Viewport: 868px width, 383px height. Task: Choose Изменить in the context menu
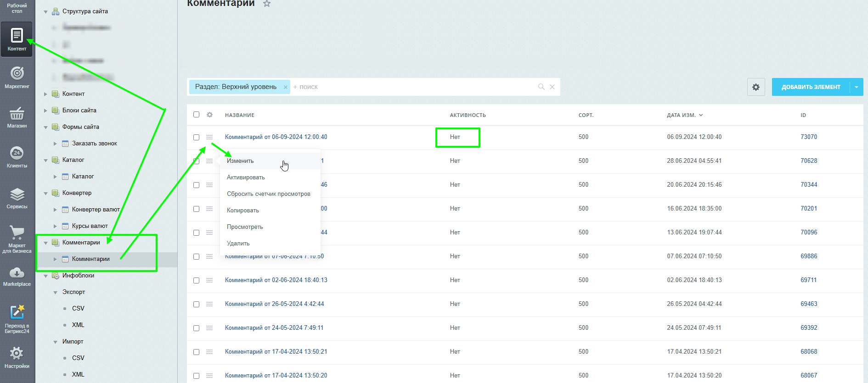tap(240, 161)
